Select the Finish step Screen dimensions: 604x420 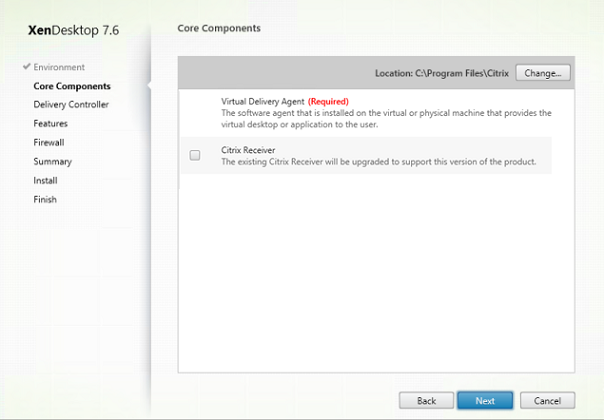click(45, 199)
